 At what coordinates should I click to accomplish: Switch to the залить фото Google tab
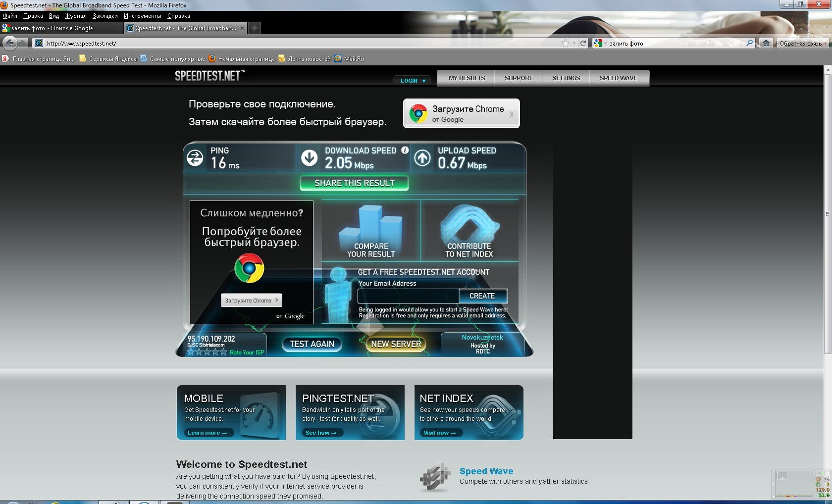pos(61,28)
